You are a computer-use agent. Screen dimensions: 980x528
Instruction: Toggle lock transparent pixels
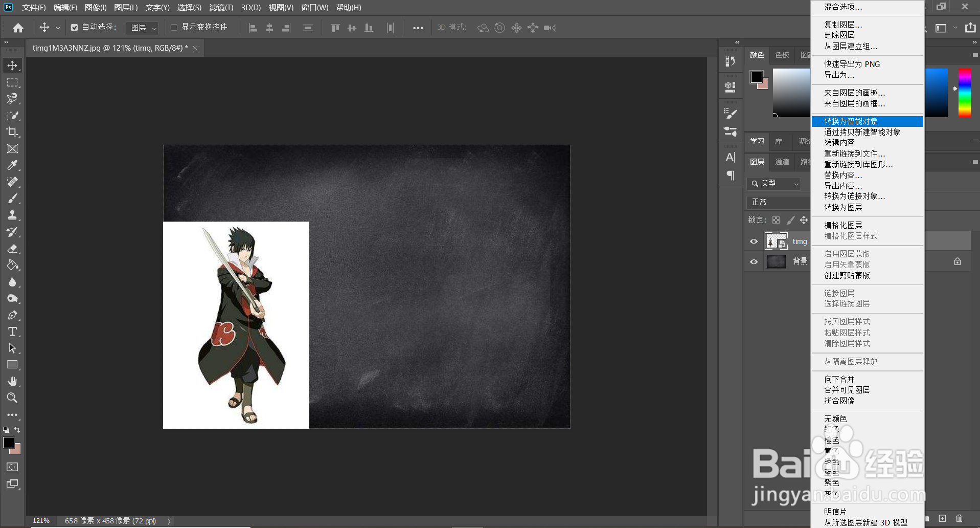pos(776,220)
